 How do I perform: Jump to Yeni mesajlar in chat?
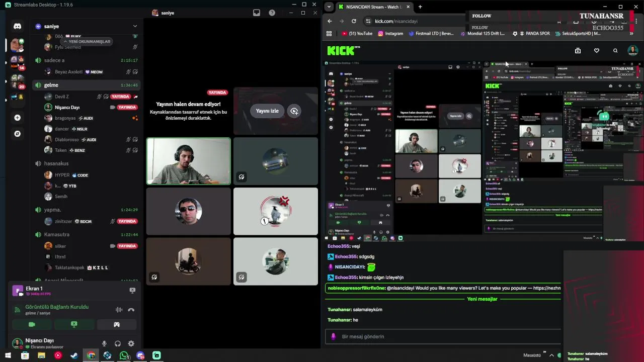tap(482, 299)
